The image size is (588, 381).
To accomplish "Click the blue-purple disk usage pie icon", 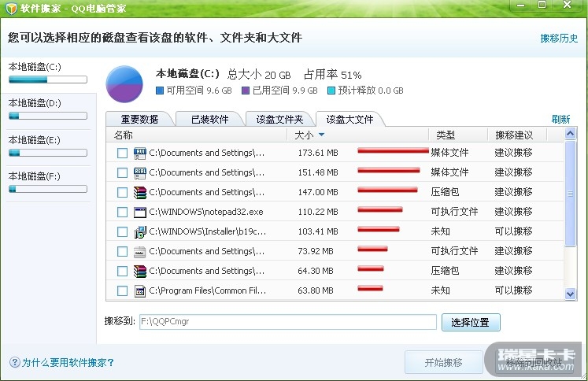I will (x=124, y=83).
